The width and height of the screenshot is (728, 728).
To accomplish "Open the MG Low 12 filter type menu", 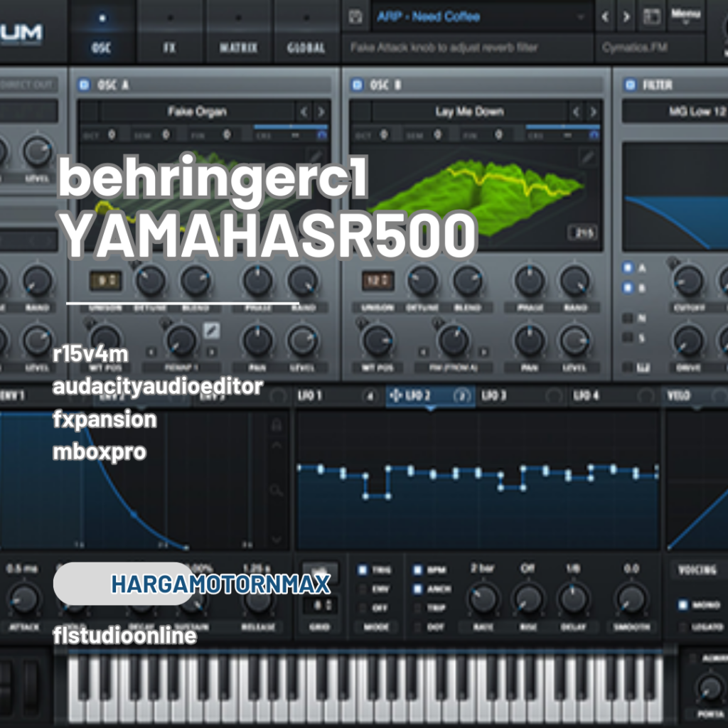I will [x=675, y=112].
